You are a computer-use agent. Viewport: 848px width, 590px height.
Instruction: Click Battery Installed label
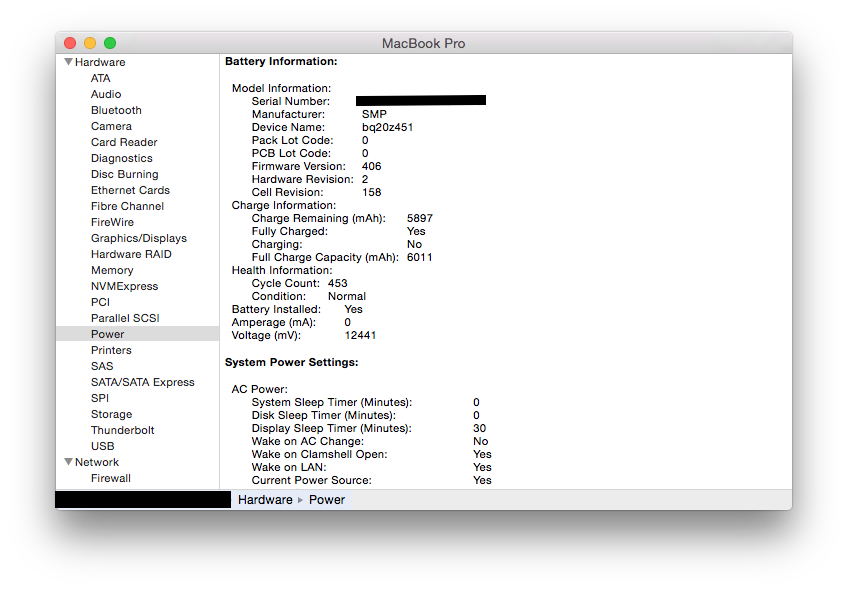276,309
